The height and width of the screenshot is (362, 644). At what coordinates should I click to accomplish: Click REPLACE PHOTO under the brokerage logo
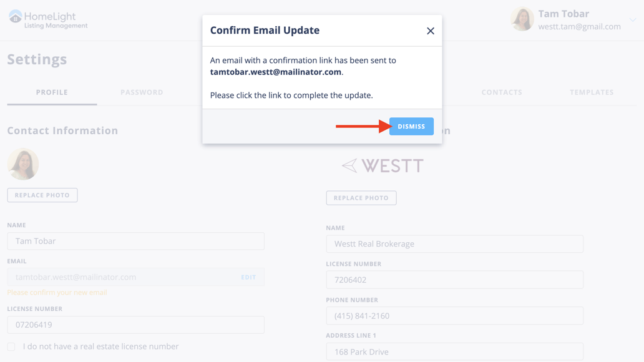[x=361, y=198]
